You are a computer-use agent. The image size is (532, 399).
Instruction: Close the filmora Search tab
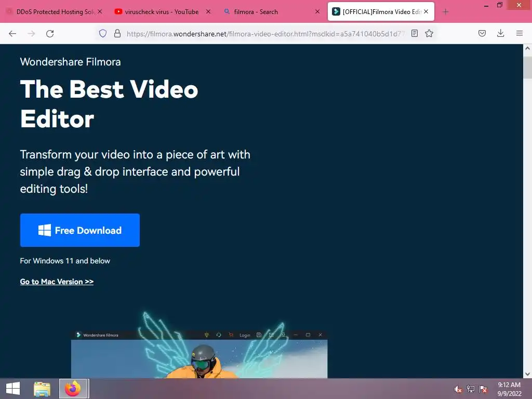point(317,11)
